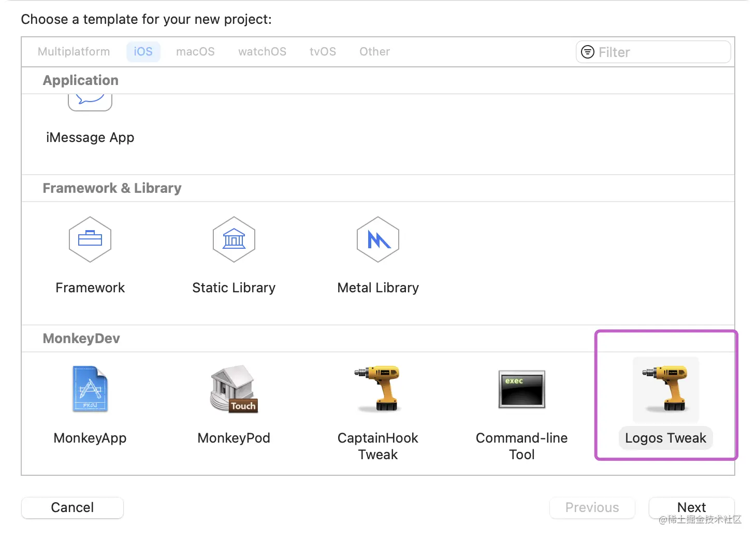Click the "CaptainHook Tweak" label

tap(378, 446)
